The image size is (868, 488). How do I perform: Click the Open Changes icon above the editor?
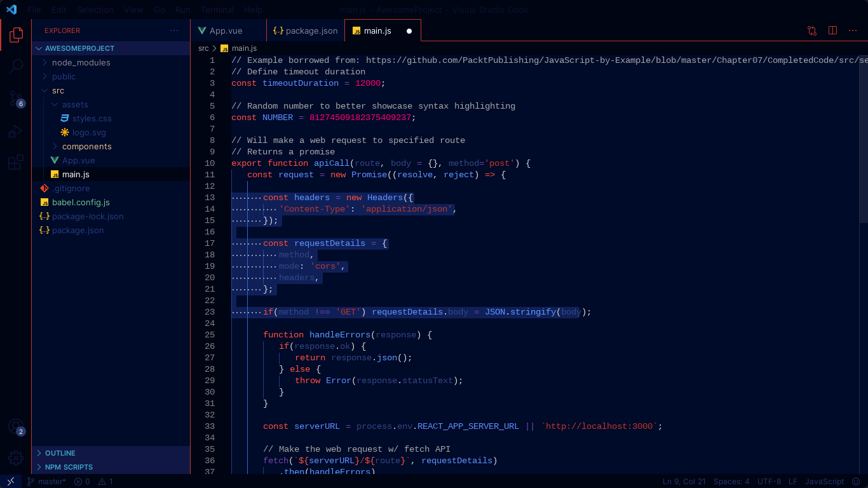[811, 30]
